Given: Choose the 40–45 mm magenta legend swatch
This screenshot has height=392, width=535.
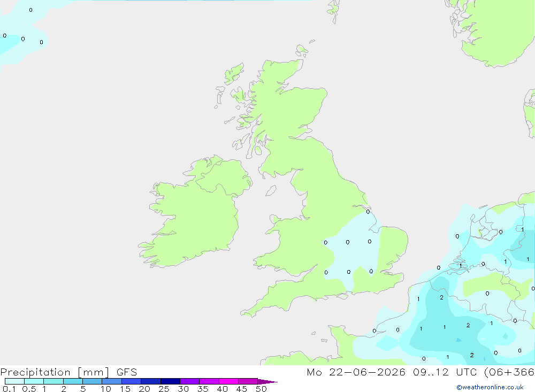Looking at the screenshot, I should (x=228, y=381).
